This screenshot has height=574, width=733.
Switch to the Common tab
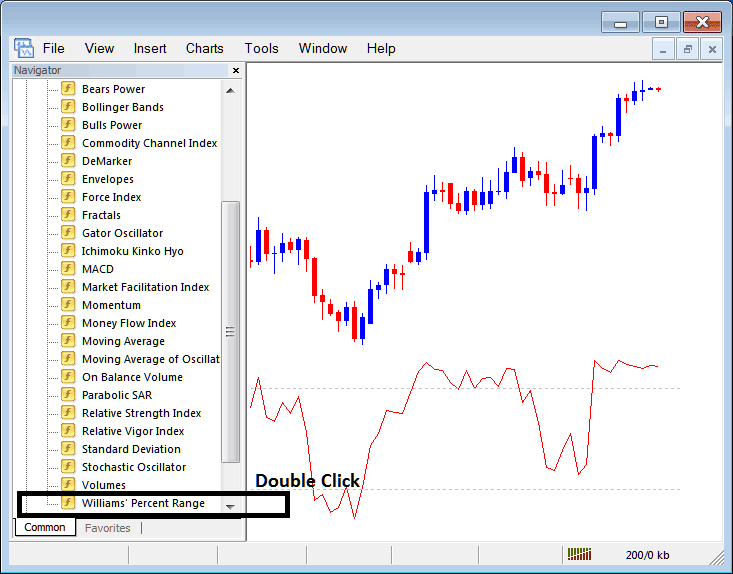click(45, 527)
